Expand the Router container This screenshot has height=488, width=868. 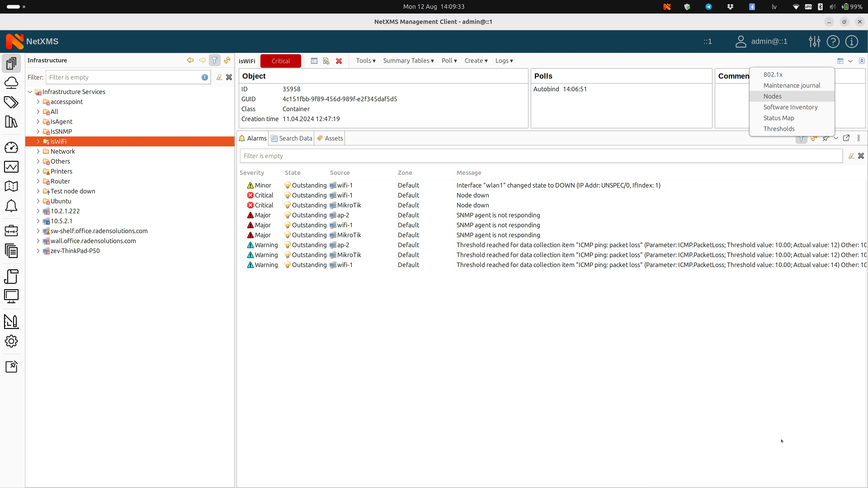(38, 181)
